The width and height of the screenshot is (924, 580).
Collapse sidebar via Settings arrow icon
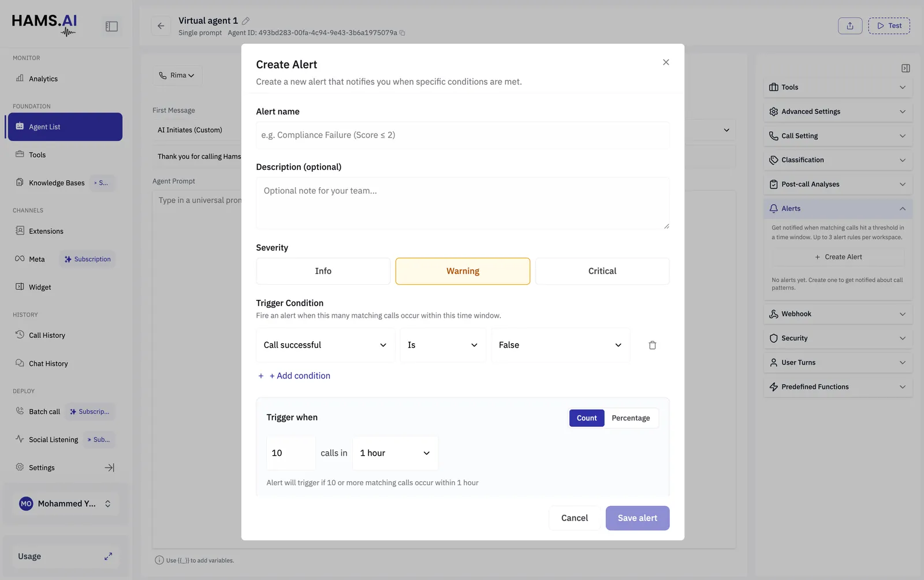[109, 468]
